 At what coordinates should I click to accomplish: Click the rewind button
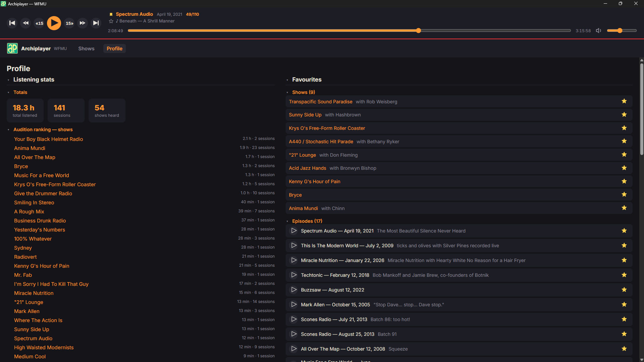point(26,23)
